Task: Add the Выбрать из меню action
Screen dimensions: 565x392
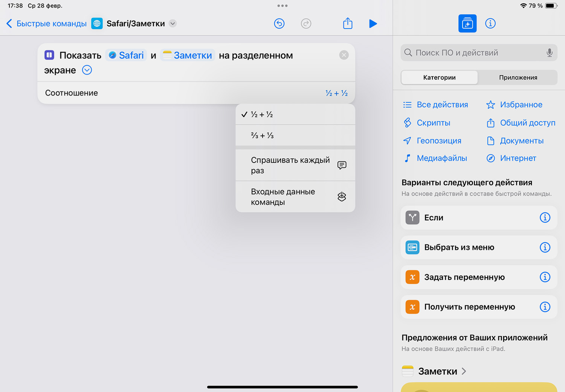Action: 479,247
